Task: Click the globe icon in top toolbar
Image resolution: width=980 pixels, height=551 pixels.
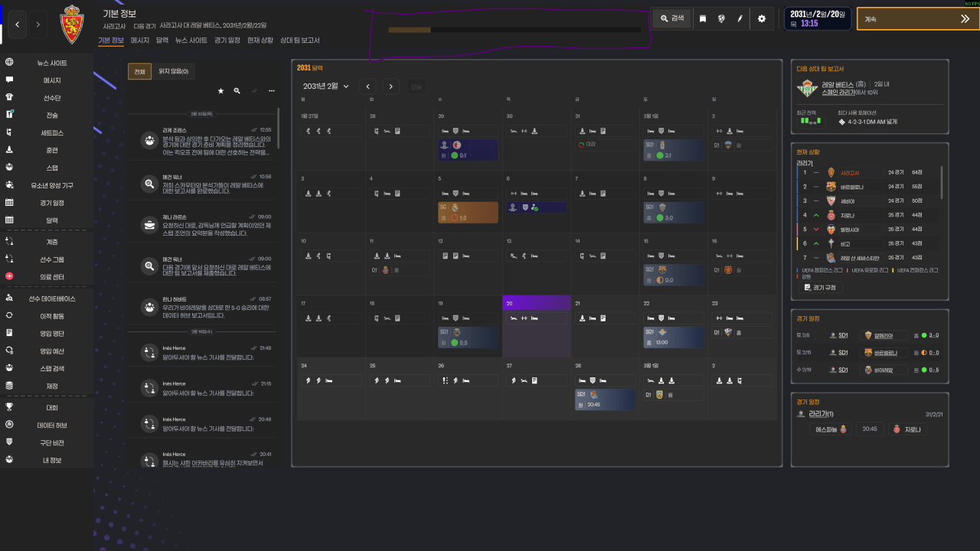Action: 721,19
